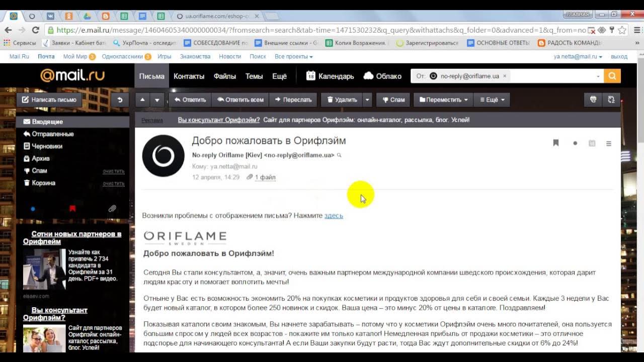Viewport: 644px width, 362px height.
Task: Click the blocked pop-up icon in address bar
Action: [x=592, y=30]
